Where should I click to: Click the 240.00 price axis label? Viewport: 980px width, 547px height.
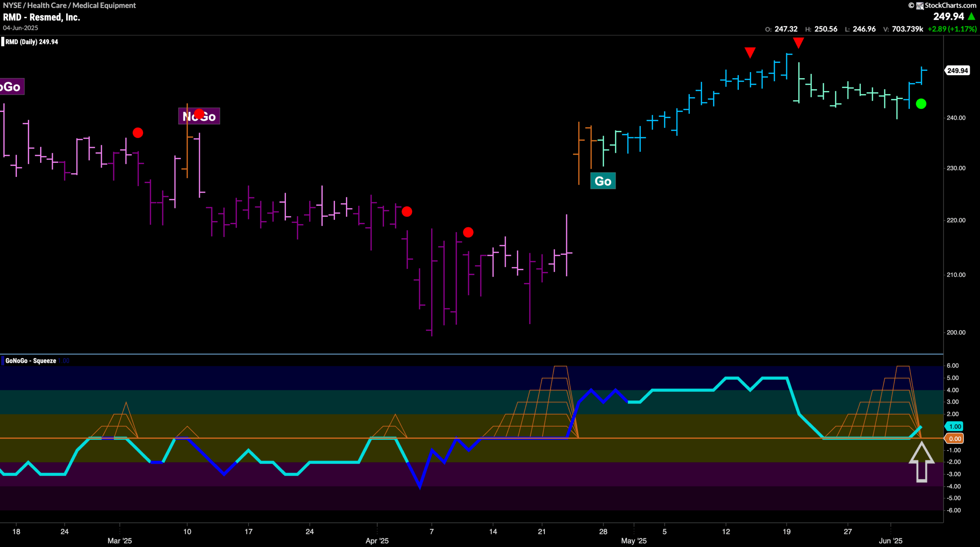pos(956,118)
